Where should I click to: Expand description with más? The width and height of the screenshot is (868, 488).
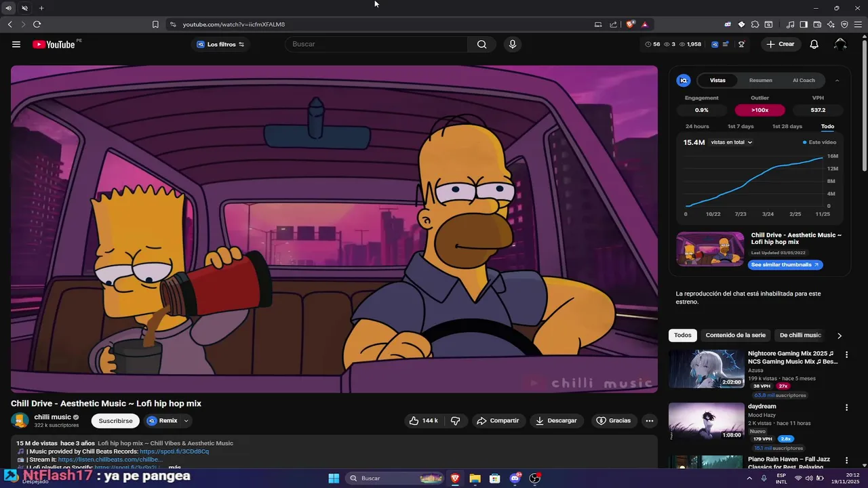coord(174,468)
